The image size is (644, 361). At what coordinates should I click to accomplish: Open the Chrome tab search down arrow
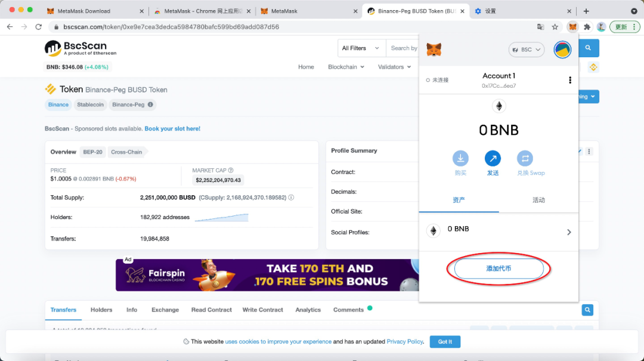click(634, 11)
